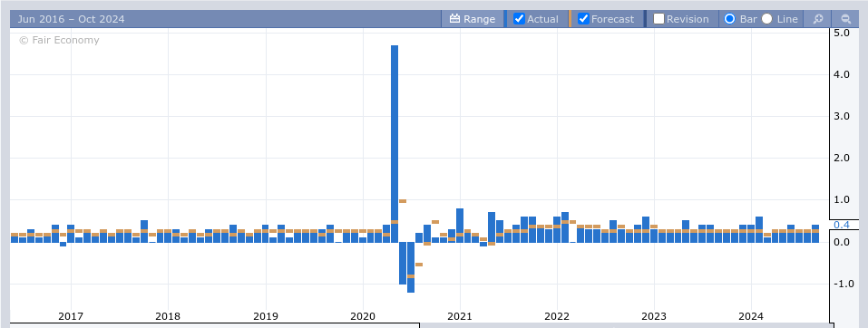Click the 2022 year label
The image size is (868, 328).
557,316
